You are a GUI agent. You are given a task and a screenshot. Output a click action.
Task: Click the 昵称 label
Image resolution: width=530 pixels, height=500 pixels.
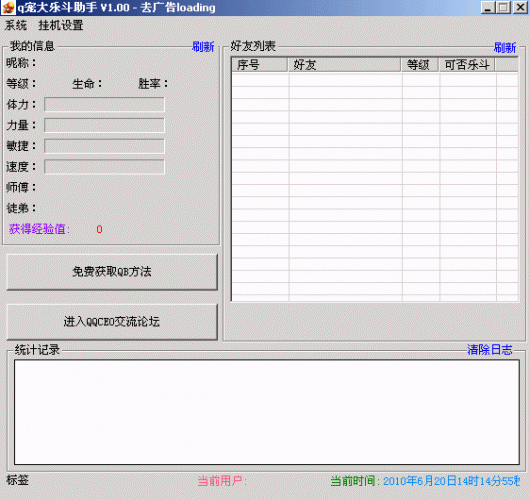pos(21,63)
